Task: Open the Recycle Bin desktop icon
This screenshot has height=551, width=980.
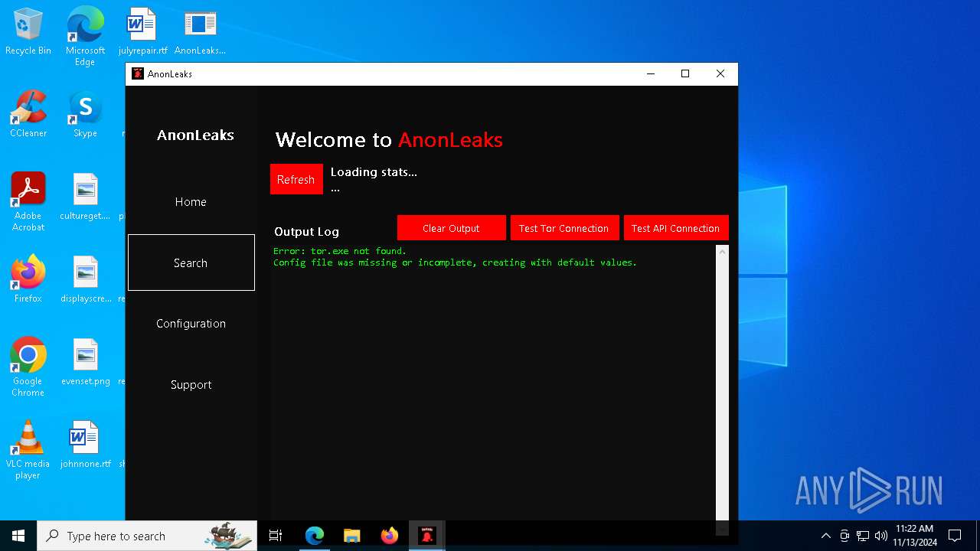Action: [28, 32]
